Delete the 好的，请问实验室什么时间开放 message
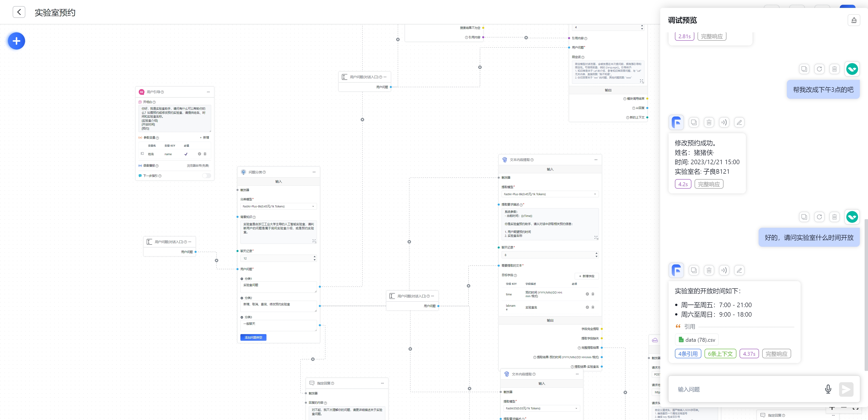Image resolution: width=868 pixels, height=420 pixels. [x=834, y=217]
